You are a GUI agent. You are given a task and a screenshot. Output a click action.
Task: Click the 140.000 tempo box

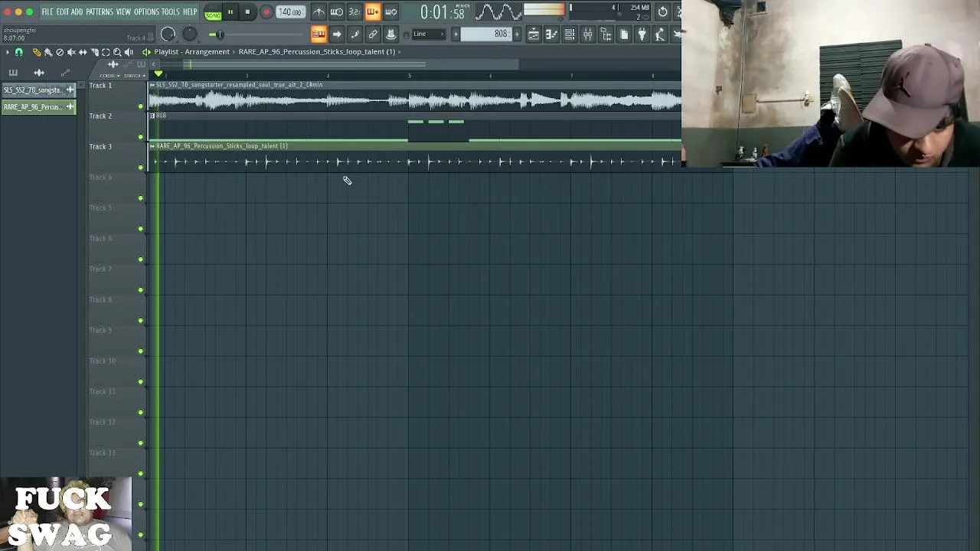[290, 12]
